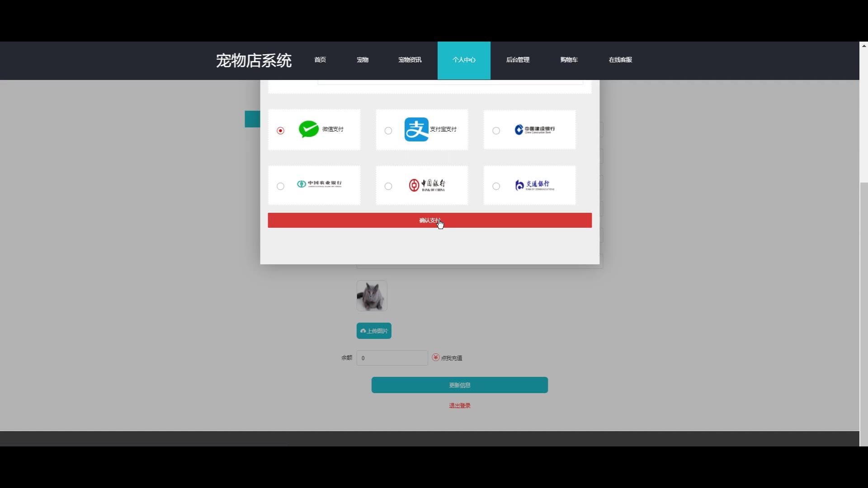Click the China Construction Bank logo
This screenshot has height=488, width=868.
click(x=535, y=130)
